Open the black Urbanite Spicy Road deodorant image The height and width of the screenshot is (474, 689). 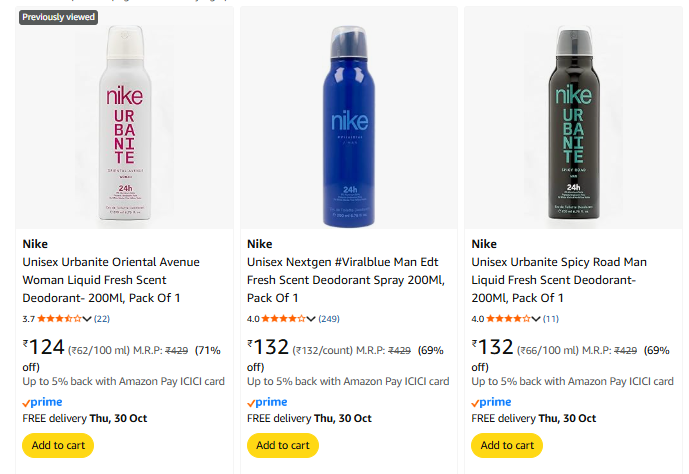click(x=573, y=117)
